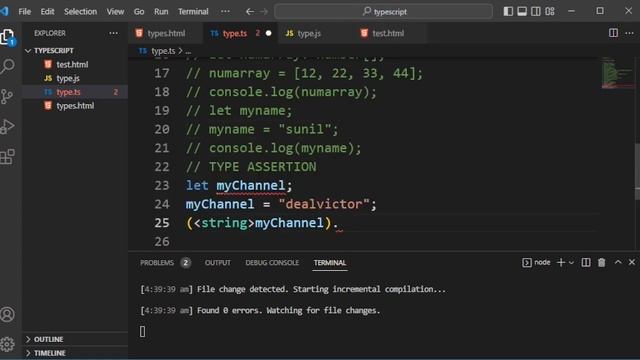Image resolution: width=640 pixels, height=360 pixels.
Task: Maximize the panel with chevron up
Action: [618, 262]
